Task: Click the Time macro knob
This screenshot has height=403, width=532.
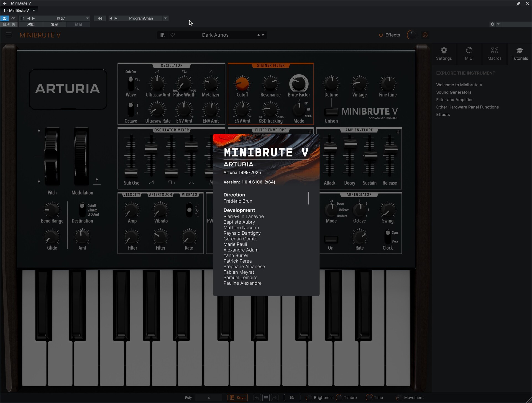Action: [369, 398]
